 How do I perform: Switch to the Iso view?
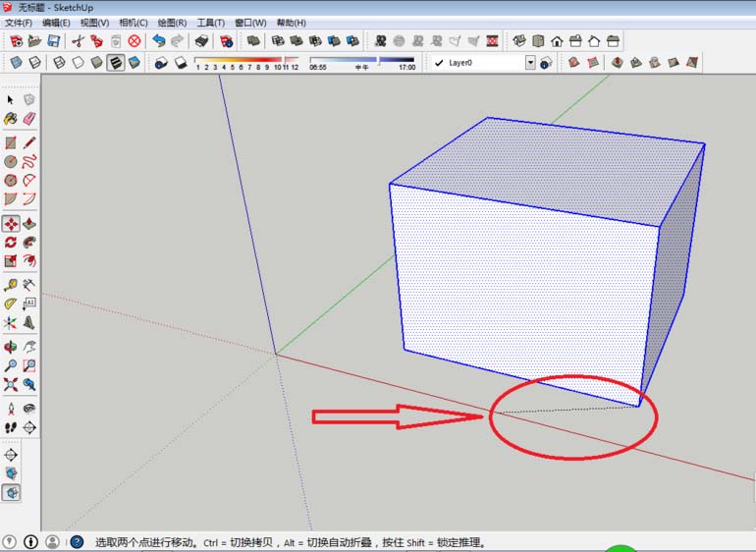[x=519, y=41]
